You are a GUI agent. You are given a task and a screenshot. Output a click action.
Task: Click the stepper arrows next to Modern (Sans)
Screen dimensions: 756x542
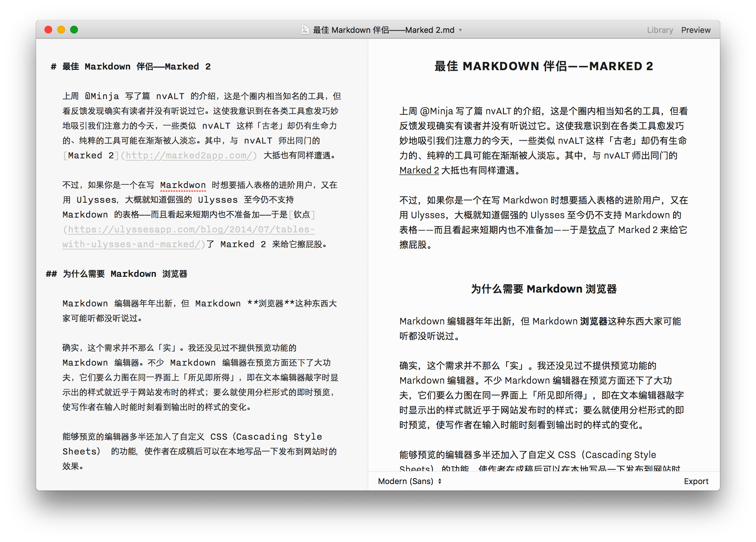tap(440, 481)
